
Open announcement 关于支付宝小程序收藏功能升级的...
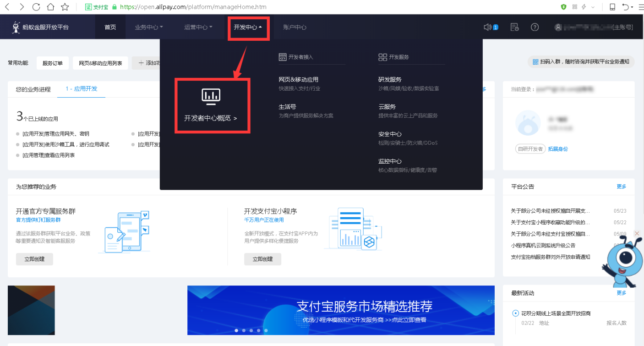point(550,222)
